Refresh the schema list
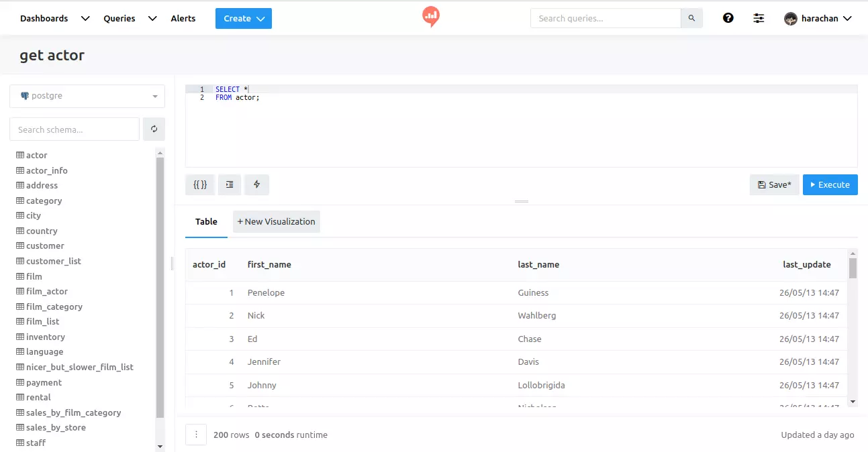868x452 pixels. pyautogui.click(x=154, y=129)
